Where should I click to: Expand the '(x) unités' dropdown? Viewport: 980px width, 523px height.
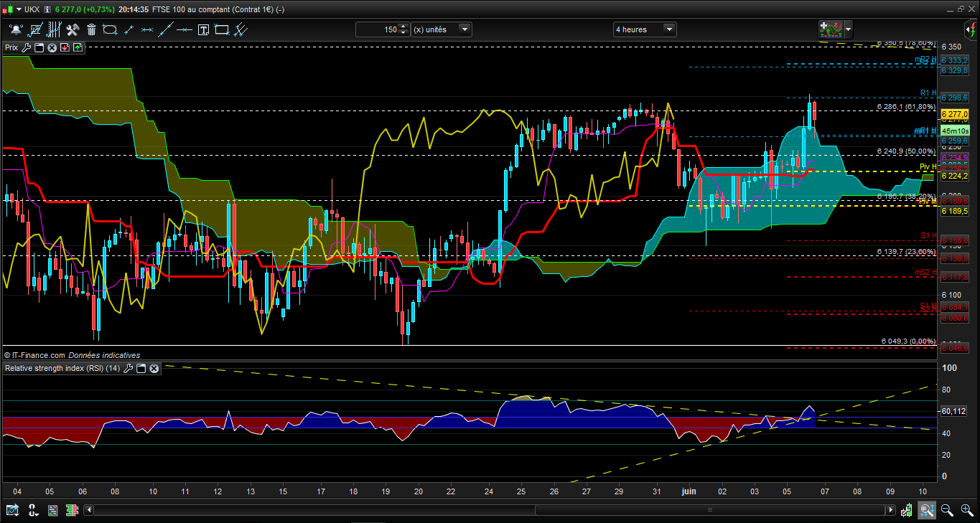465,29
